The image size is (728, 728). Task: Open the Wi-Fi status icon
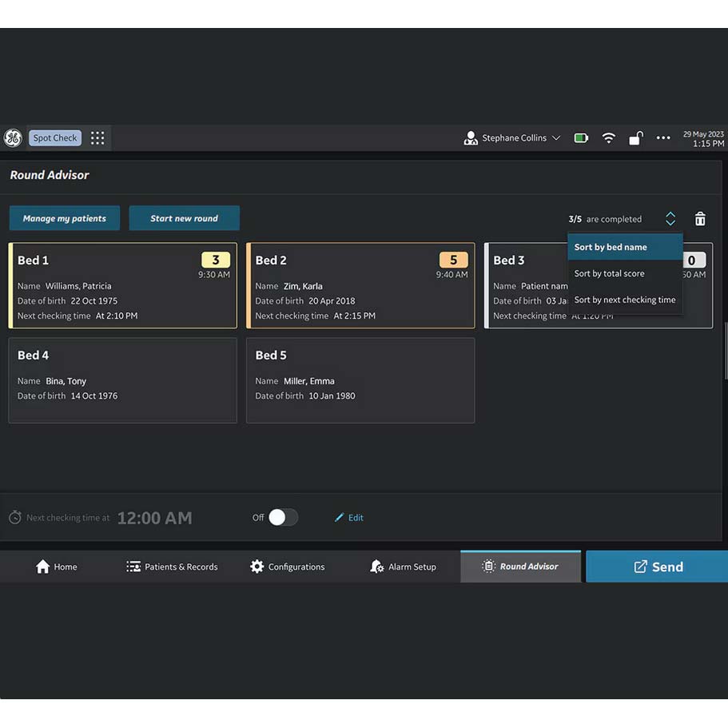coord(608,138)
